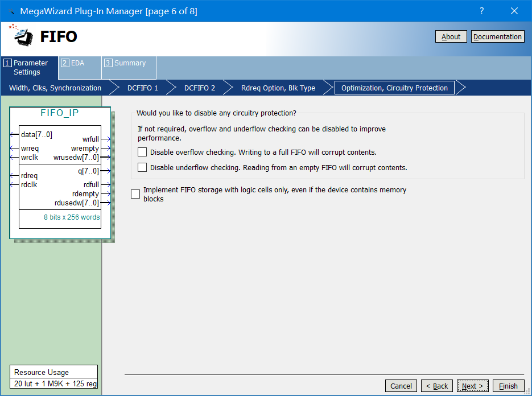Select the data[7..0] port label

36,135
